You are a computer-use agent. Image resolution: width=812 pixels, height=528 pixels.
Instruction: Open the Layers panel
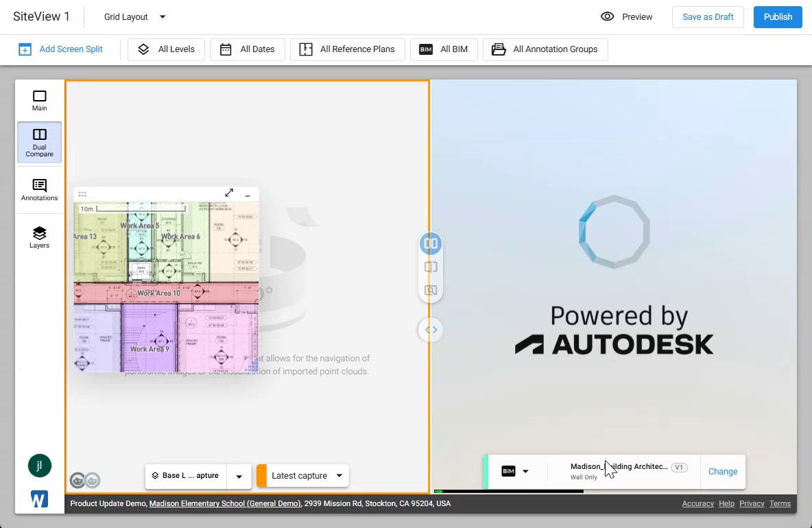tap(39, 237)
